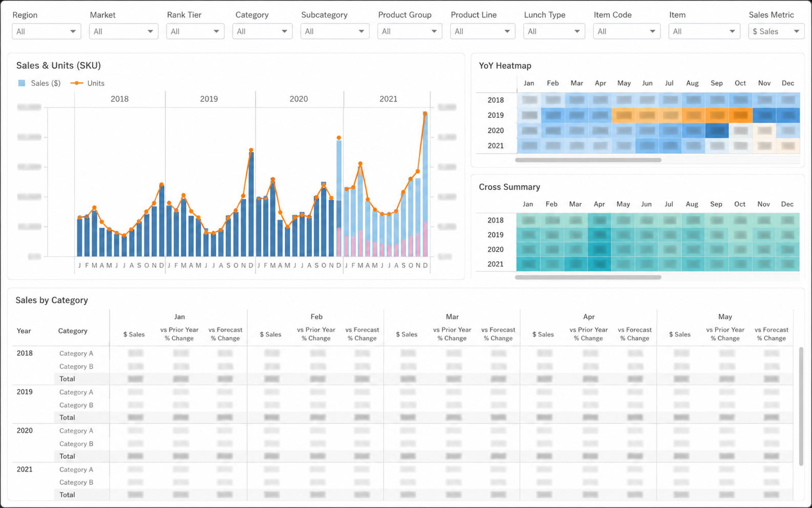Image resolution: width=812 pixels, height=508 pixels.
Task: Select the Apr 2021 Cross Summary cell
Action: pos(599,264)
